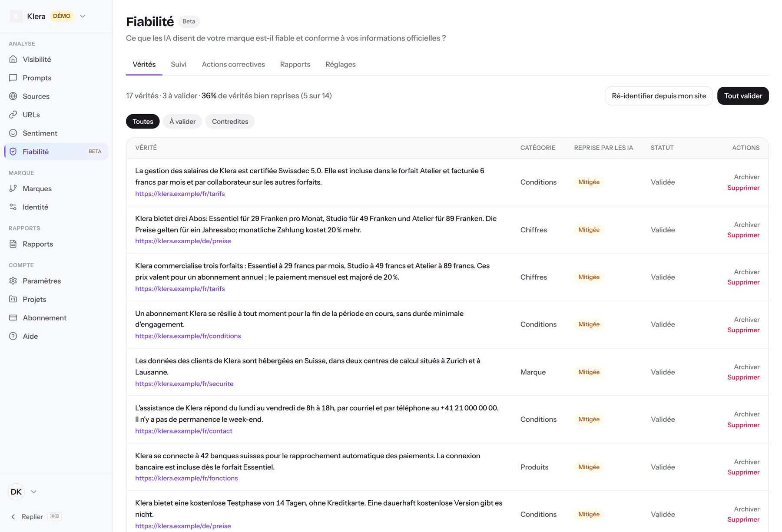Open the tarifs link under Swissdec truth
The width and height of the screenshot is (782, 532).
(x=180, y=194)
